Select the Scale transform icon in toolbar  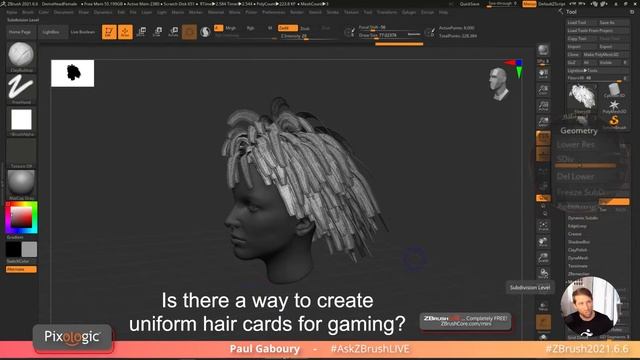click(157, 32)
